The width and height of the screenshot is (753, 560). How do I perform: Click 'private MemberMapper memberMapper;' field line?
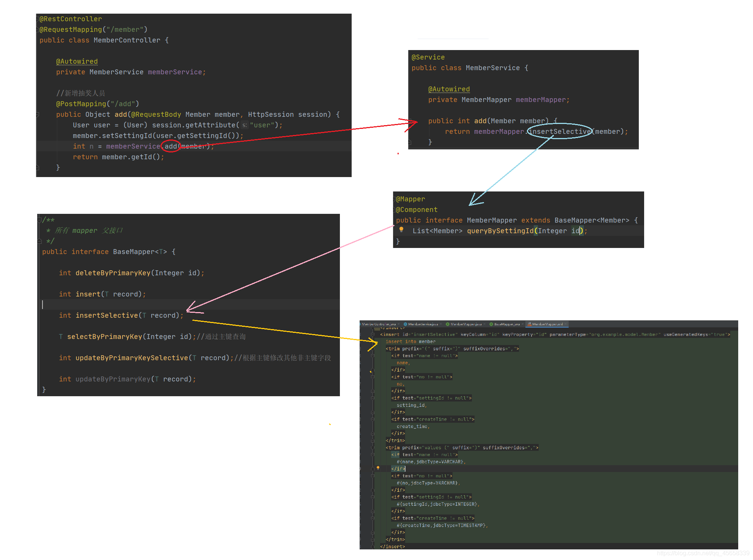[499, 100]
